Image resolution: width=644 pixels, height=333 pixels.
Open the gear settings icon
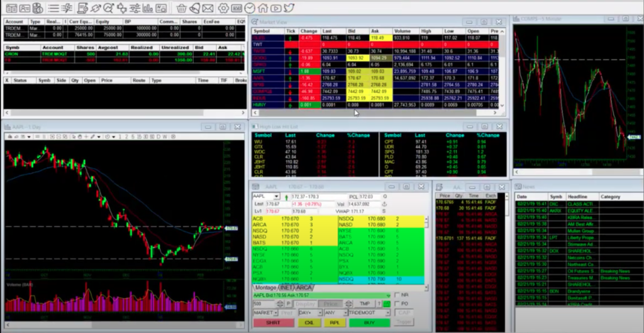point(223,8)
